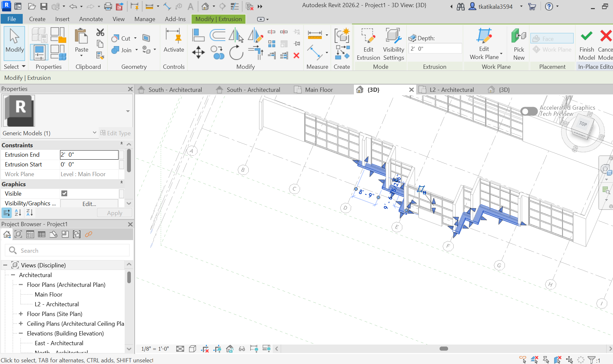This screenshot has width=613, height=364.
Task: Click the Edit Type button
Action: [115, 133]
